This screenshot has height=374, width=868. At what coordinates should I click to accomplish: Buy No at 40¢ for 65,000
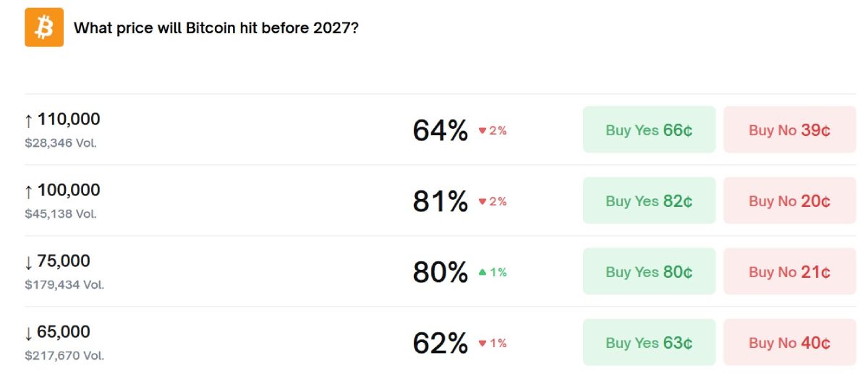click(x=789, y=343)
